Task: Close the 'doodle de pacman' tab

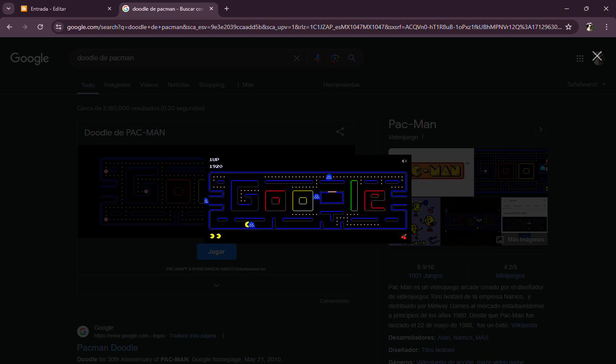Action: (x=211, y=9)
